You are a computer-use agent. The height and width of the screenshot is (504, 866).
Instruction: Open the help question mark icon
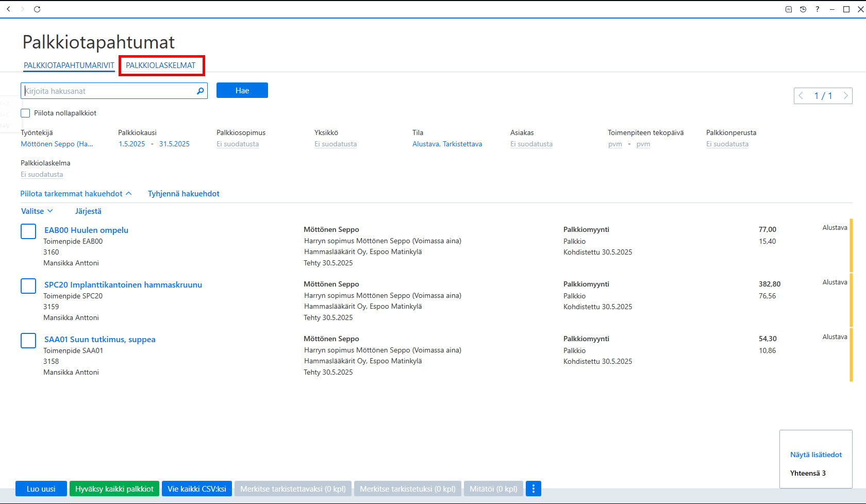(818, 9)
